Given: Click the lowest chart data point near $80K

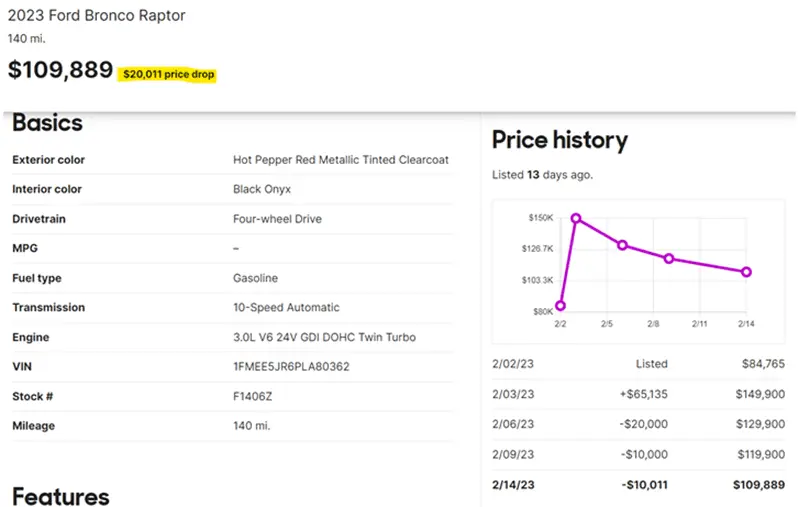Looking at the screenshot, I should (x=560, y=306).
